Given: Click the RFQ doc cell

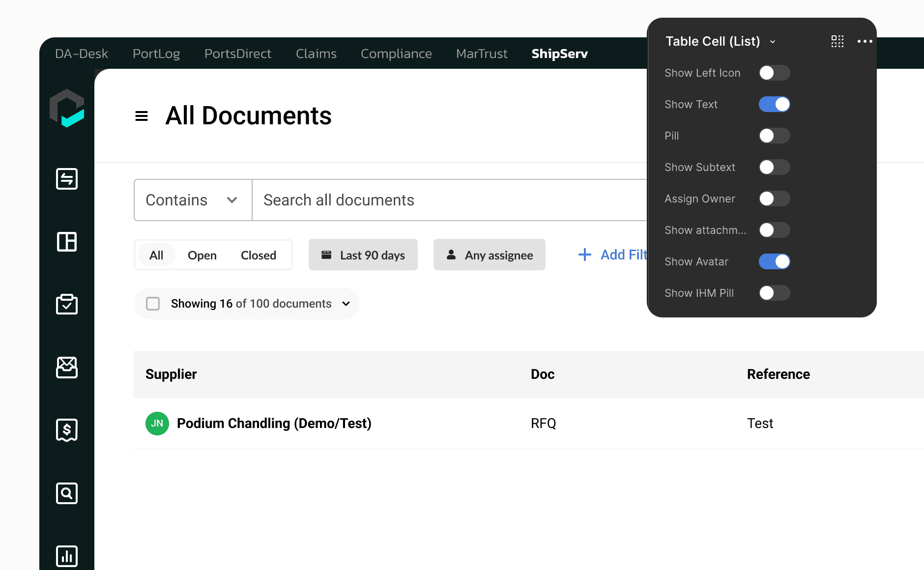Looking at the screenshot, I should [543, 424].
